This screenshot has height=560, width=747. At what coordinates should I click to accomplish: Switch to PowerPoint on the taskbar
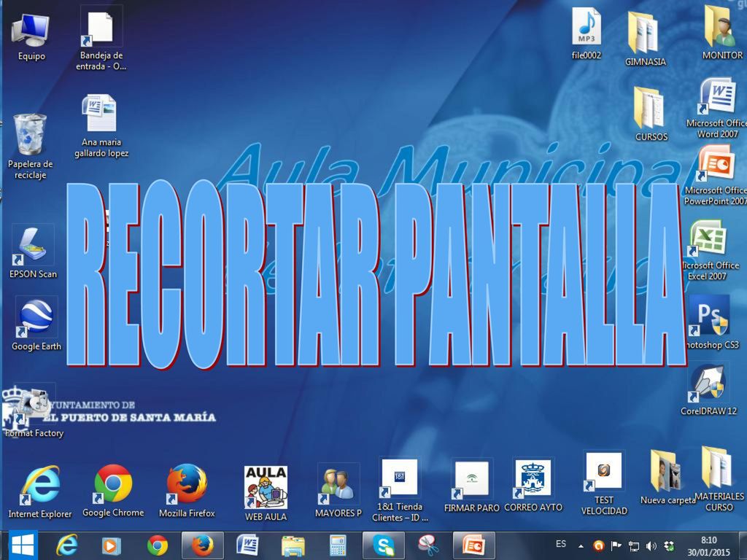click(473, 545)
